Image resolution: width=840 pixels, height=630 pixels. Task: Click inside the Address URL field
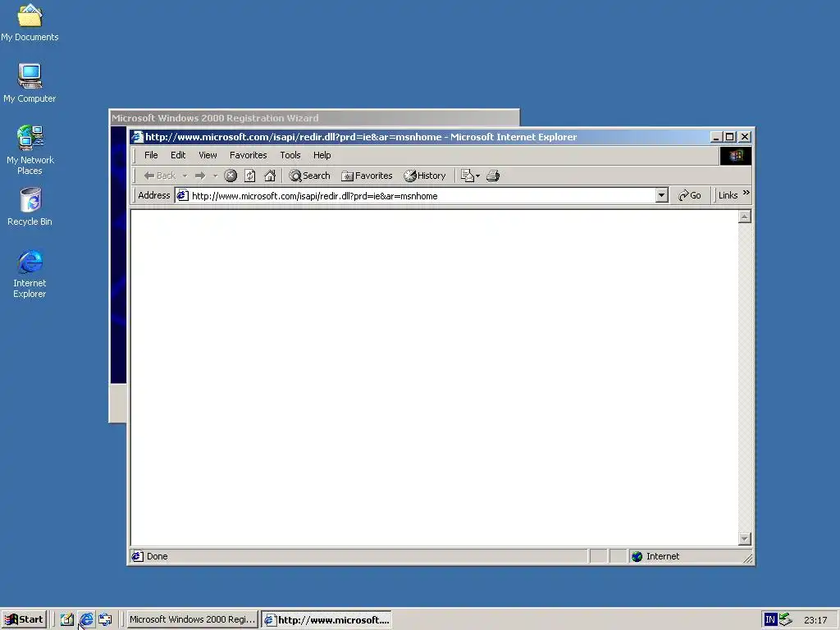(422, 196)
